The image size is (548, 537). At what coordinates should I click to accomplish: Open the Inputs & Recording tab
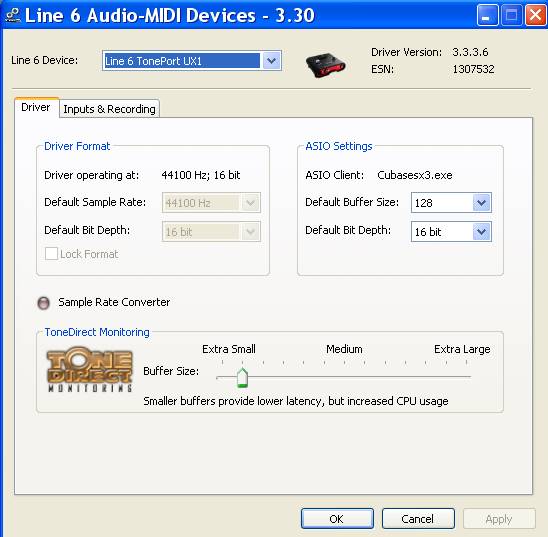click(x=109, y=109)
